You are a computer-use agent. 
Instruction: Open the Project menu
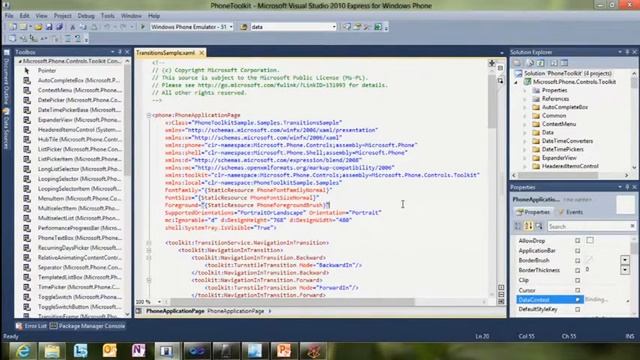pyautogui.click(x=62, y=16)
